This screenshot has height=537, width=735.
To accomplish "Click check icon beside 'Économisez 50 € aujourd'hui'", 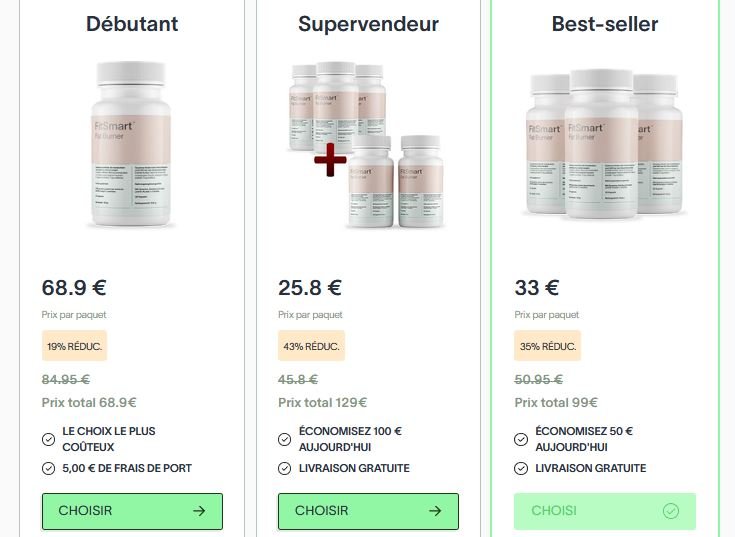I will click(521, 439).
